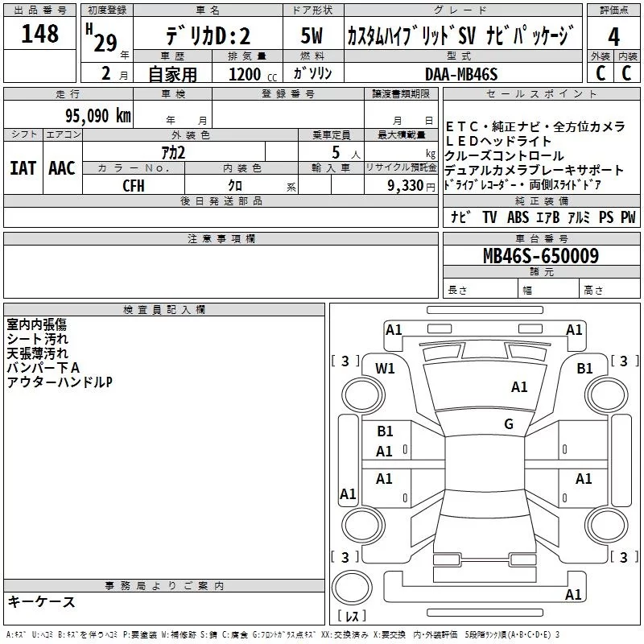Click the 純正装備 header
Screen dimensions: 644x644
point(541,200)
